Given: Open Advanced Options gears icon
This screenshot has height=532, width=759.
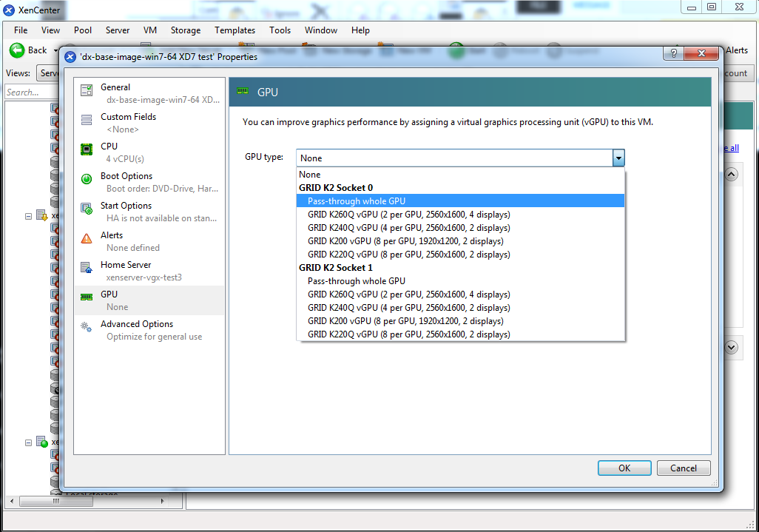Looking at the screenshot, I should tap(87, 327).
